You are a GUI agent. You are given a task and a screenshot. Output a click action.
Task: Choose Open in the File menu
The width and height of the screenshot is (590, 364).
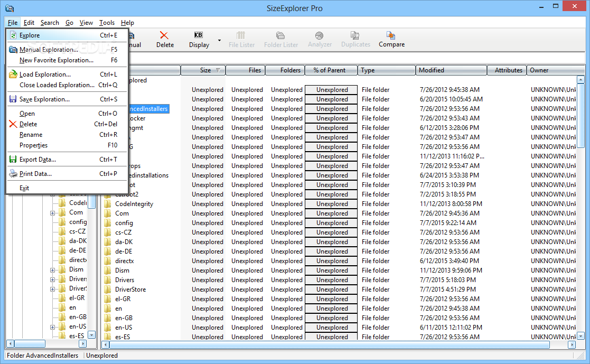tap(67, 114)
